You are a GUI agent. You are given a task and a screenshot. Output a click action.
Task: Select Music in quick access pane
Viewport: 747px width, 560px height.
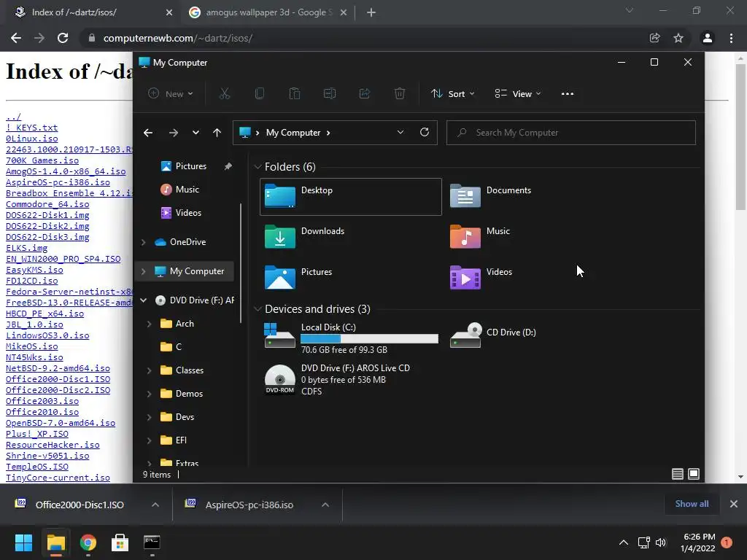[187, 190]
